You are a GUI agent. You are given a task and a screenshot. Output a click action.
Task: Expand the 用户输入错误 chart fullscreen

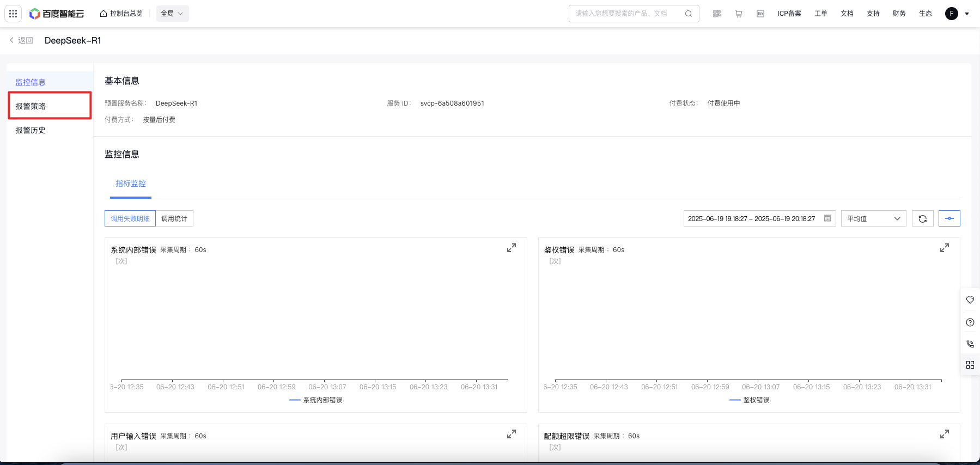(x=512, y=435)
